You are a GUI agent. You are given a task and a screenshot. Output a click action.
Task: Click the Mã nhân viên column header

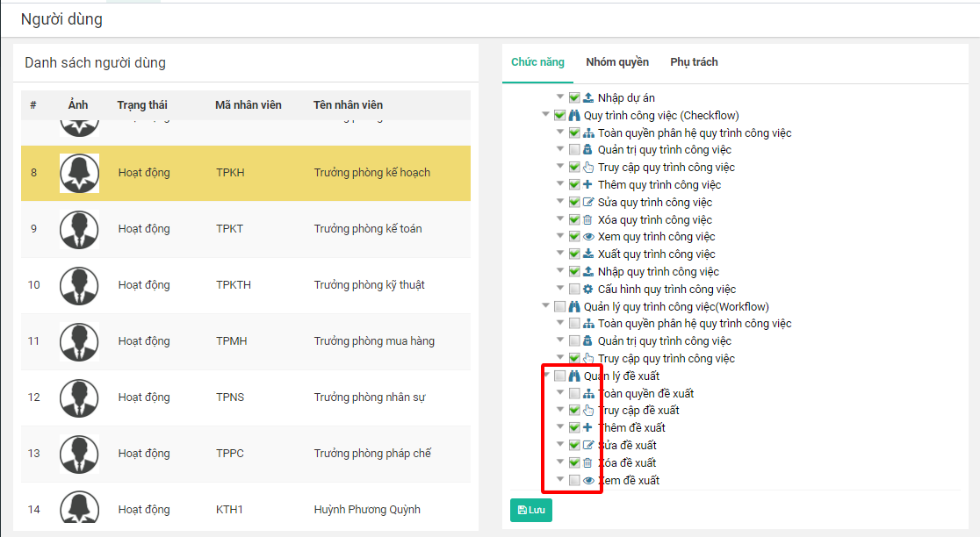click(x=249, y=105)
